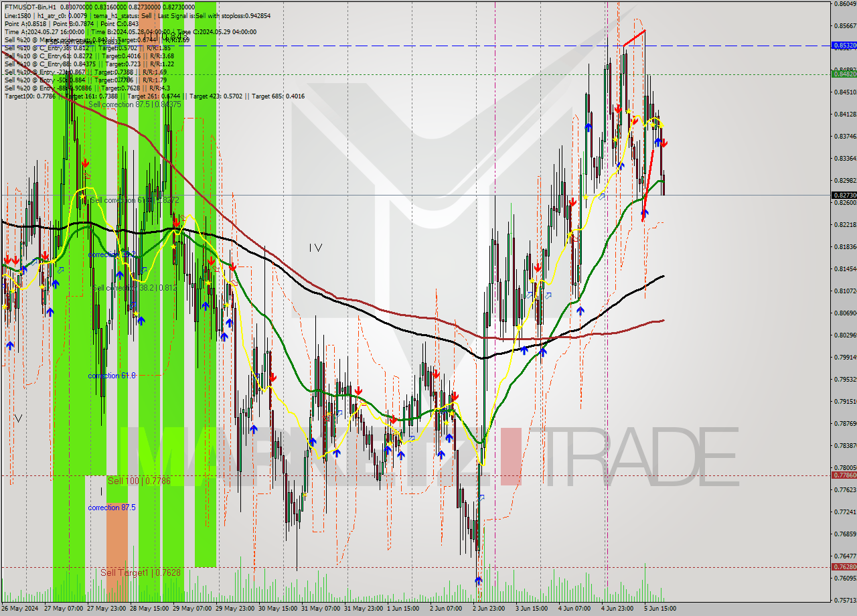
Task: Click the 0.83364 price axis value
Action: 844,159
